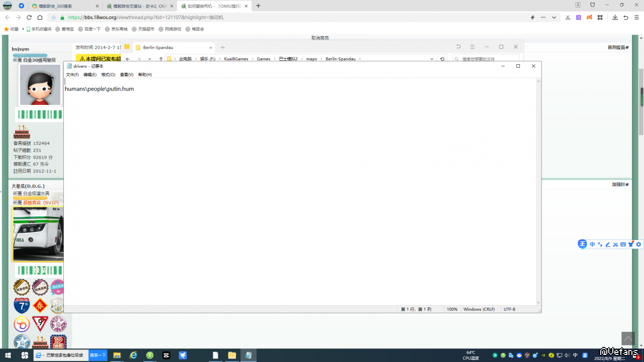The height and width of the screenshot is (362, 644).
Task: Open the CapCut taskbar icon
Action: click(166, 355)
